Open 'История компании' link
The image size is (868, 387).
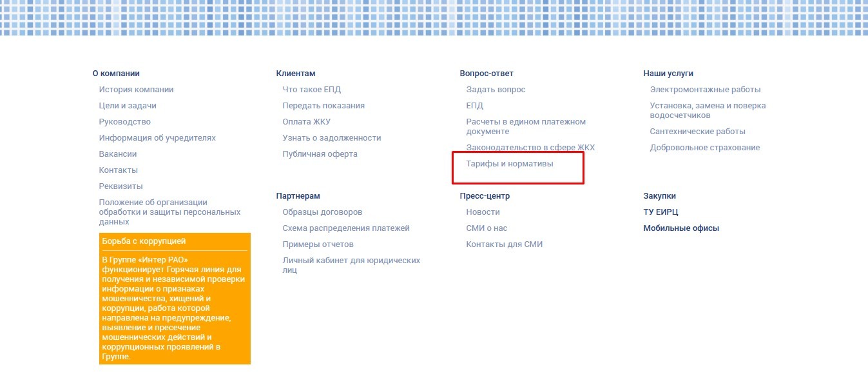pyautogui.click(x=136, y=90)
